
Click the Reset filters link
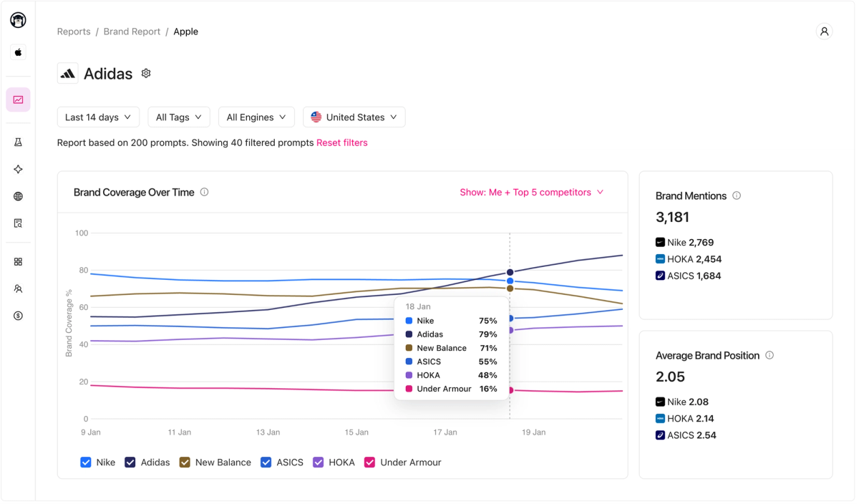pyautogui.click(x=342, y=142)
